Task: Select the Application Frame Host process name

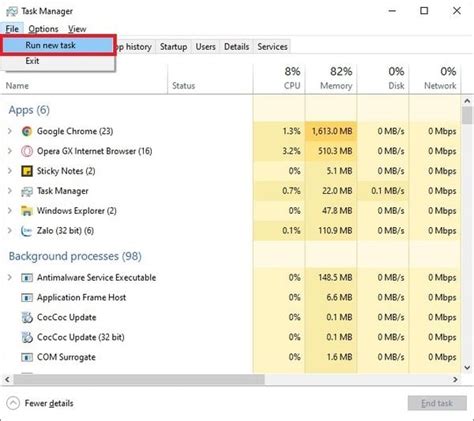Action: [81, 297]
